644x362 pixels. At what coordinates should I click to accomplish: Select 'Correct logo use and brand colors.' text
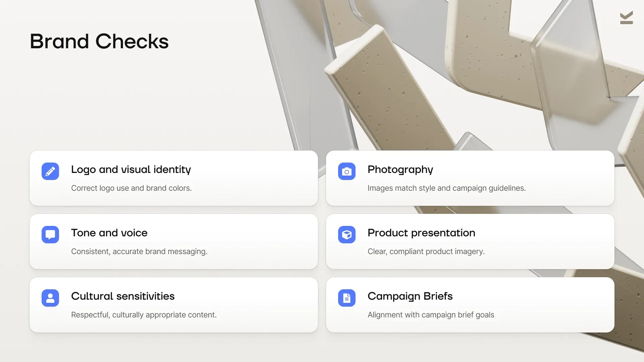(x=131, y=188)
